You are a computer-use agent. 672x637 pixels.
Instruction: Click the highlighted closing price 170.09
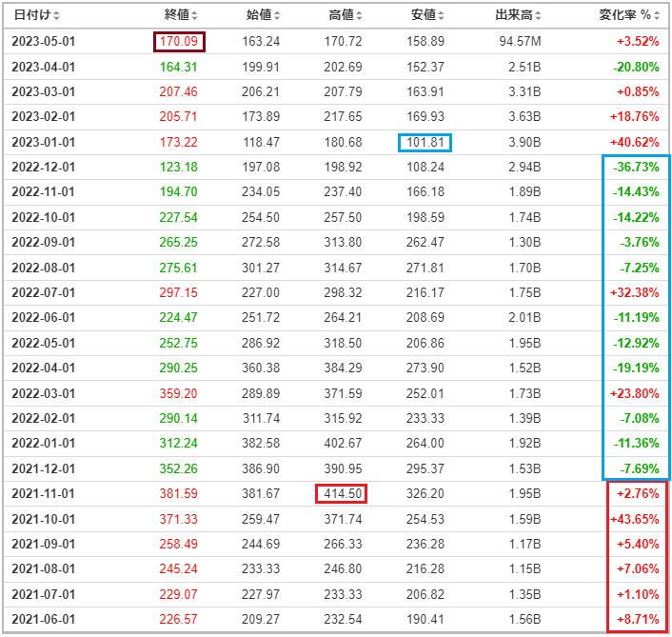pyautogui.click(x=179, y=42)
